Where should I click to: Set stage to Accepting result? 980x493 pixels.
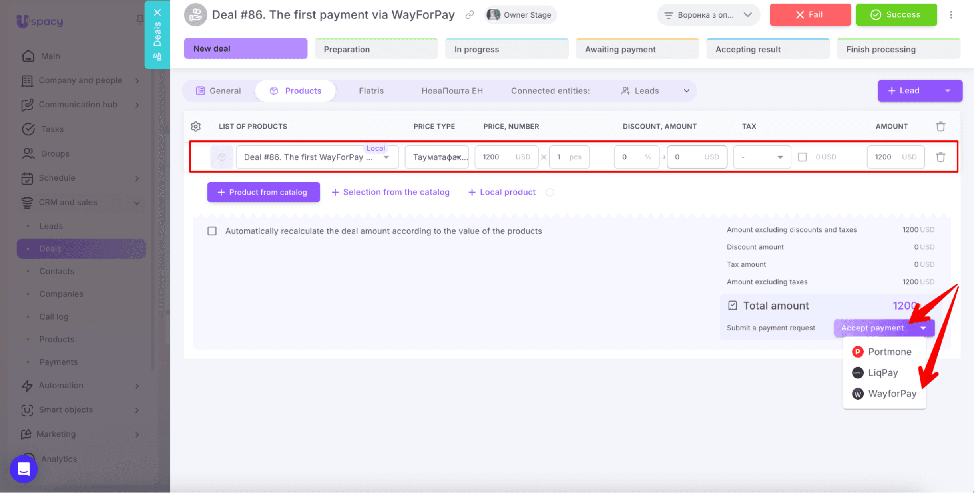tap(767, 49)
